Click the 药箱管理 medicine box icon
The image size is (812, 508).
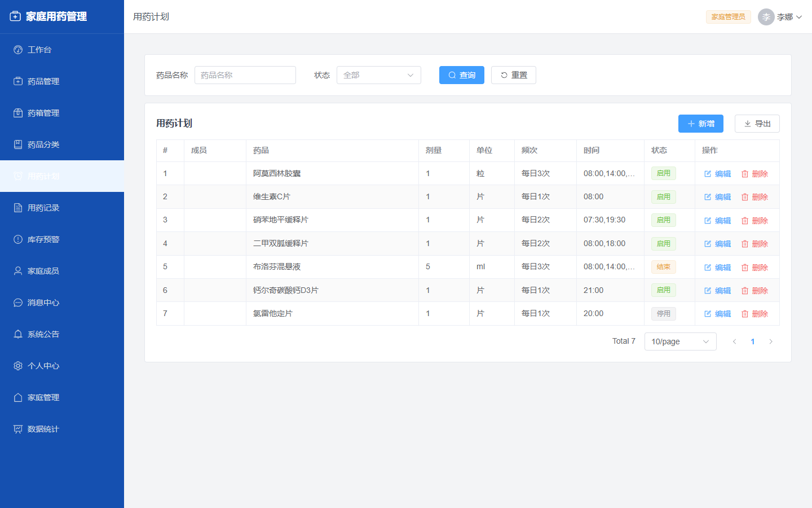coord(18,113)
